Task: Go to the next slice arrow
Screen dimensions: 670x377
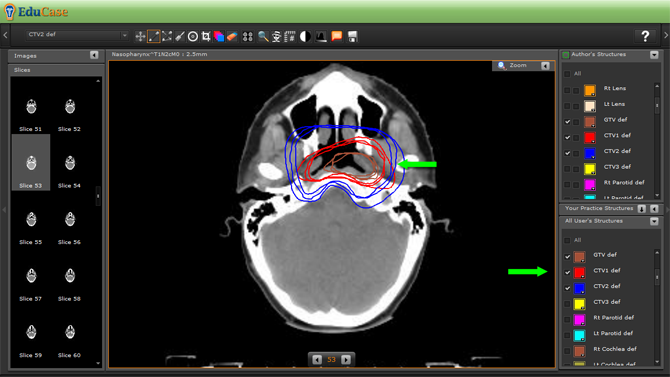Action: click(x=346, y=360)
